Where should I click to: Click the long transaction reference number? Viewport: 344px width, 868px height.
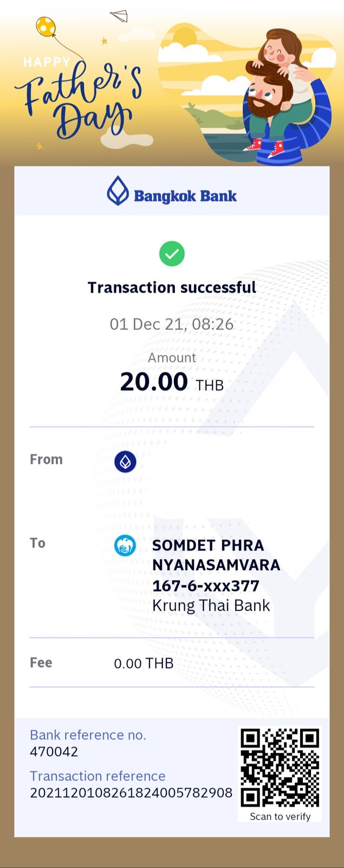(x=131, y=793)
